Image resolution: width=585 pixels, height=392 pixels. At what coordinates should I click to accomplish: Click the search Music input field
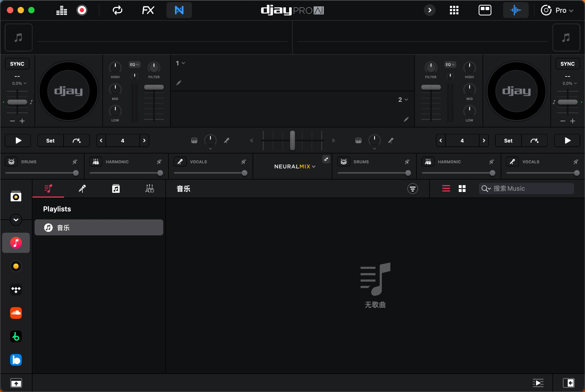[527, 189]
